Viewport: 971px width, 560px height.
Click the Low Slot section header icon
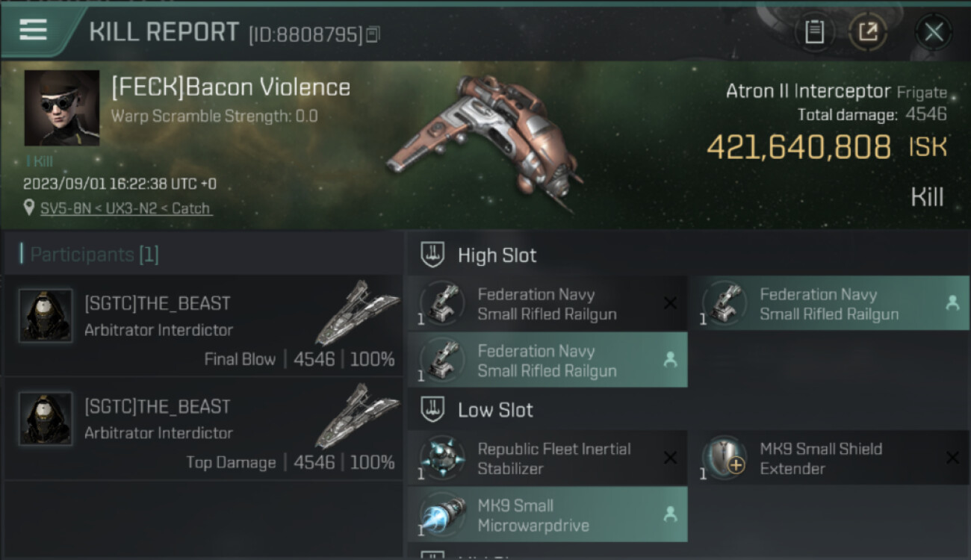[x=433, y=409]
